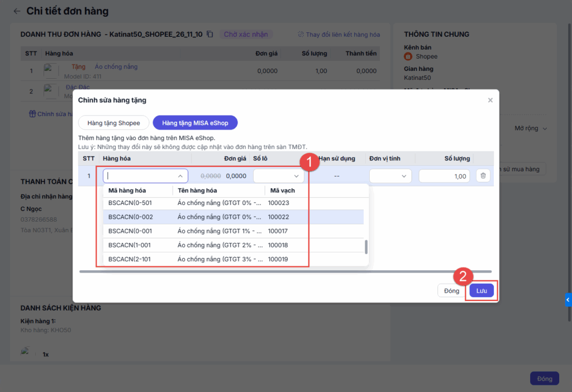Click the back arrow beside Chi tiết đơn hàng
572x392 pixels.
point(17,11)
